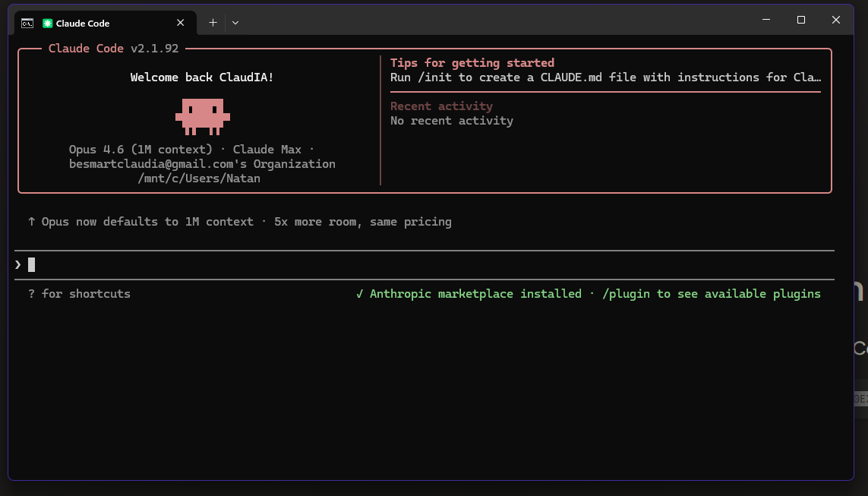Viewport: 868px width, 496px height.
Task: Click the "Claude Code v2.1.92" title text
Action: tap(113, 48)
